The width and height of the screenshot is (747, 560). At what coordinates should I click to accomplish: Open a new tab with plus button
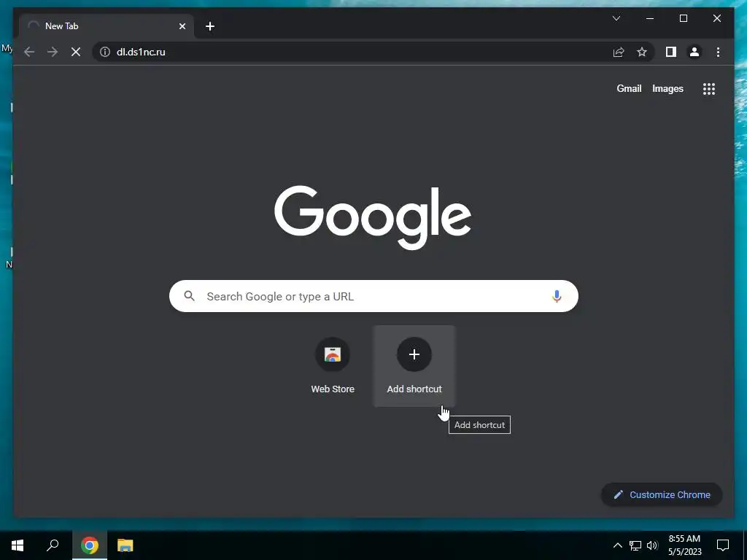tap(210, 27)
